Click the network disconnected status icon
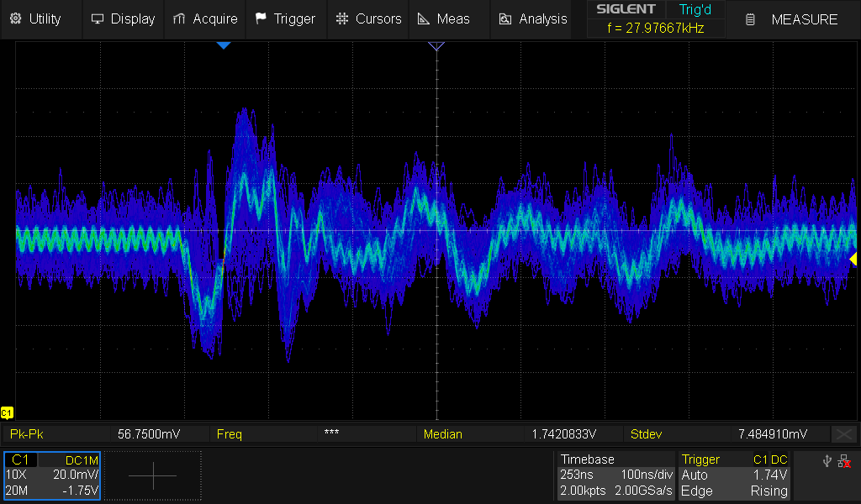The width and height of the screenshot is (861, 504). click(x=845, y=460)
